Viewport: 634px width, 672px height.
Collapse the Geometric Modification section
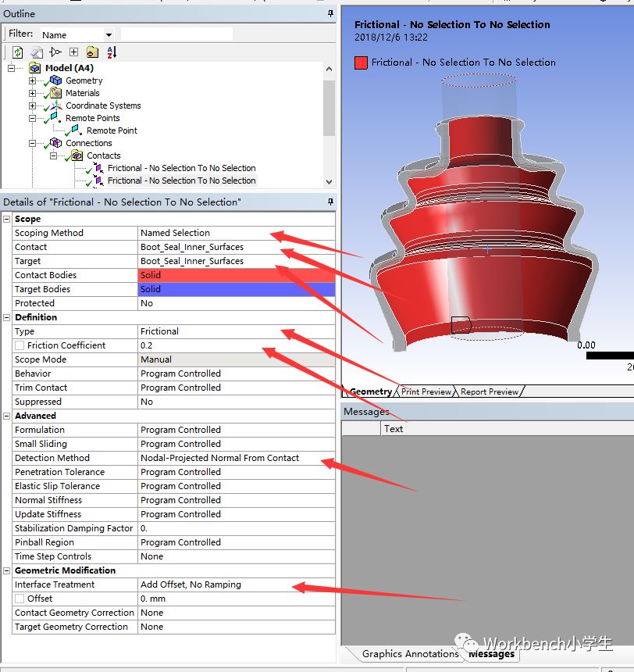[x=7, y=570]
